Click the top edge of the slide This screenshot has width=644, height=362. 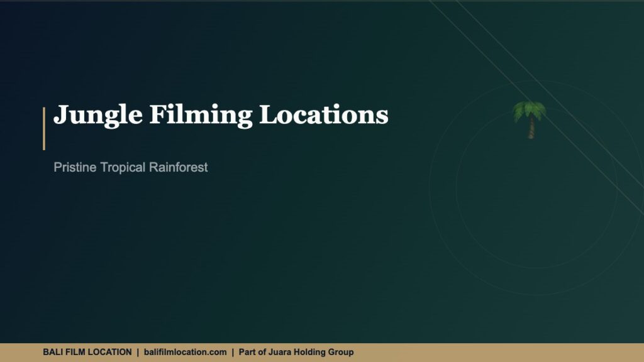(322, 1)
